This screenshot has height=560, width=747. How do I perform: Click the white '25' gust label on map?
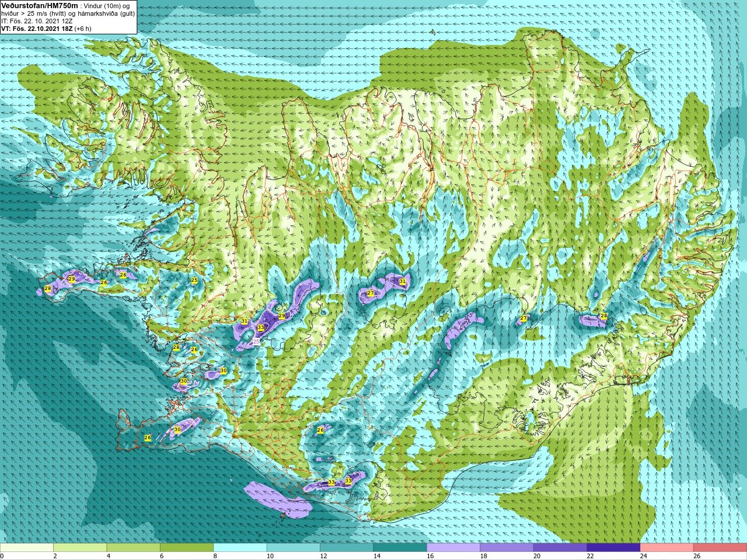click(256, 342)
